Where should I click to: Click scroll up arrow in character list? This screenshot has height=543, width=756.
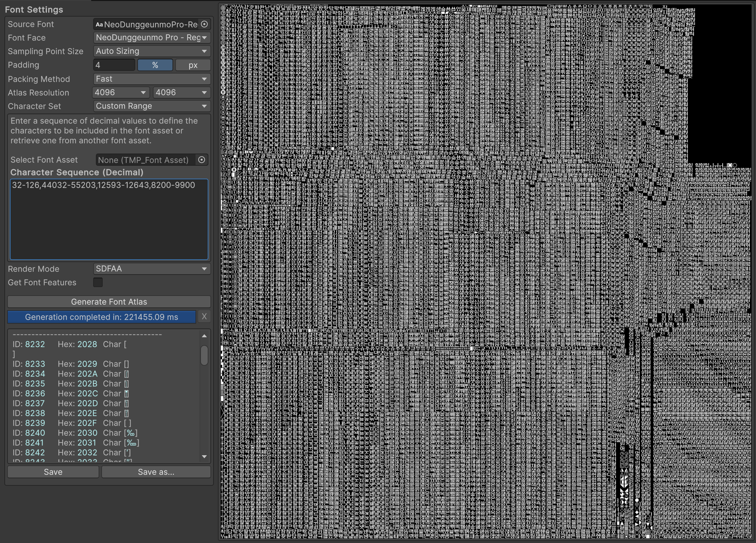pyautogui.click(x=204, y=336)
